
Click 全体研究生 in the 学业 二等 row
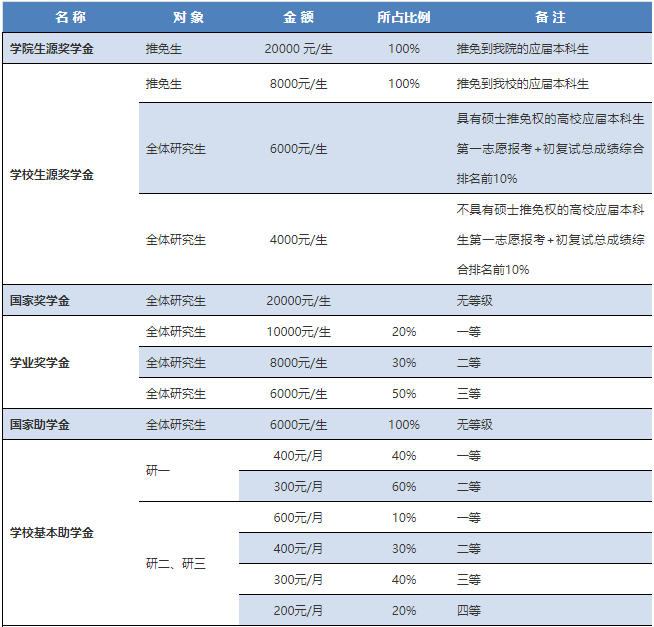click(176, 363)
